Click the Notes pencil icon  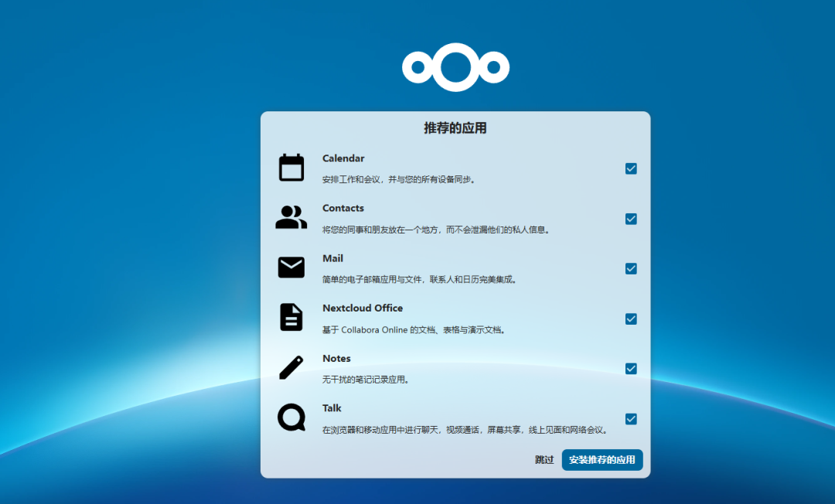click(x=291, y=367)
